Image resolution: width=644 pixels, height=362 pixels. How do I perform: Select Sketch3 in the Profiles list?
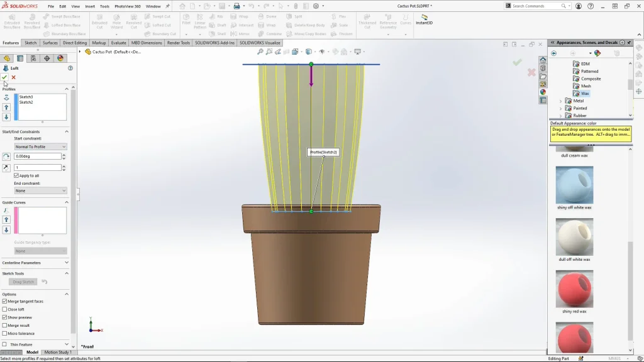(x=26, y=97)
